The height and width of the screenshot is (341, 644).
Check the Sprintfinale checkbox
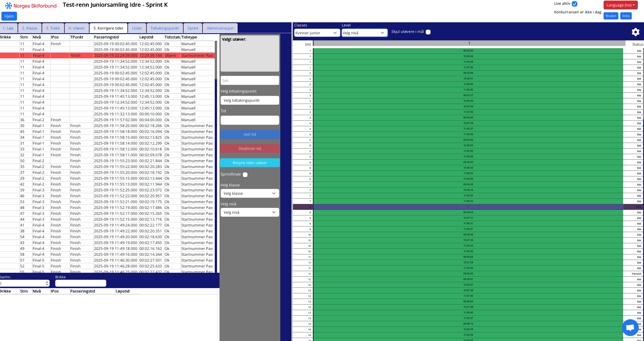point(245,175)
